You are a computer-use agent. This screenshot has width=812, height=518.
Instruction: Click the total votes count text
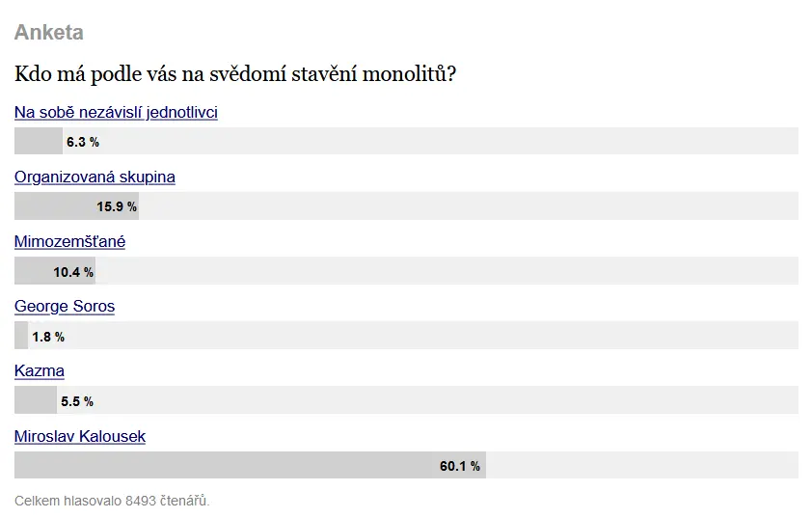tap(112, 501)
